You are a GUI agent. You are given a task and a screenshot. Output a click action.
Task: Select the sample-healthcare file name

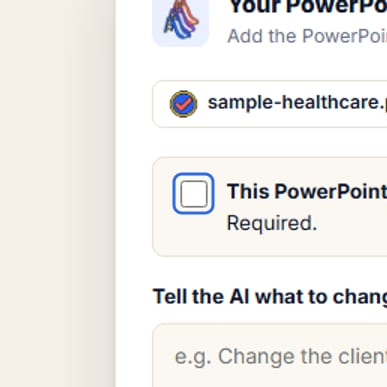click(x=297, y=103)
